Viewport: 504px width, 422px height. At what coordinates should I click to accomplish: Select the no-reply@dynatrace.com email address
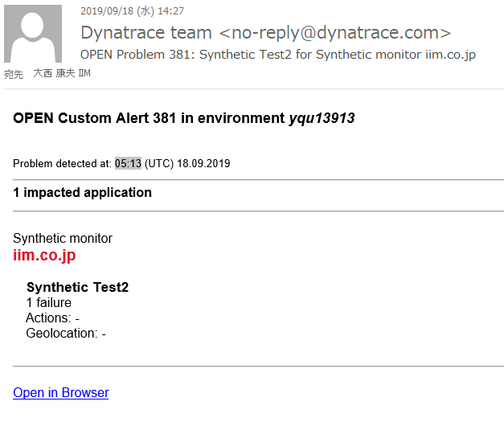(x=334, y=33)
